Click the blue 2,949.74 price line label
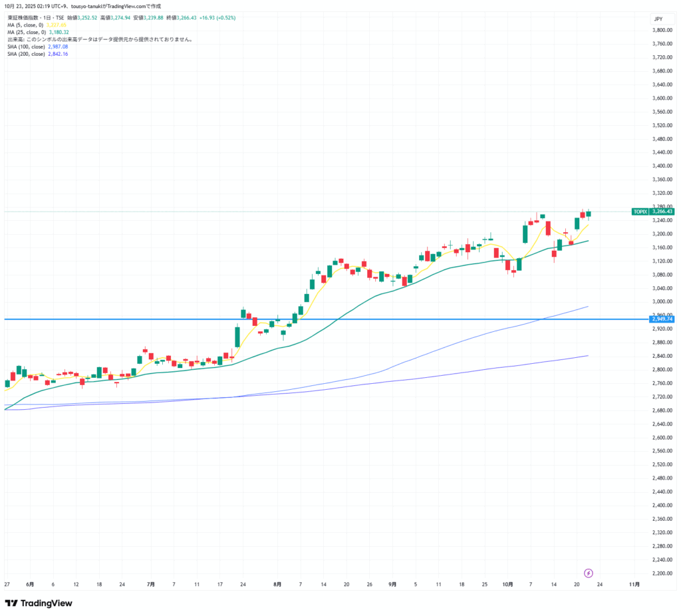Image resolution: width=681 pixels, height=616 pixels. pyautogui.click(x=662, y=319)
